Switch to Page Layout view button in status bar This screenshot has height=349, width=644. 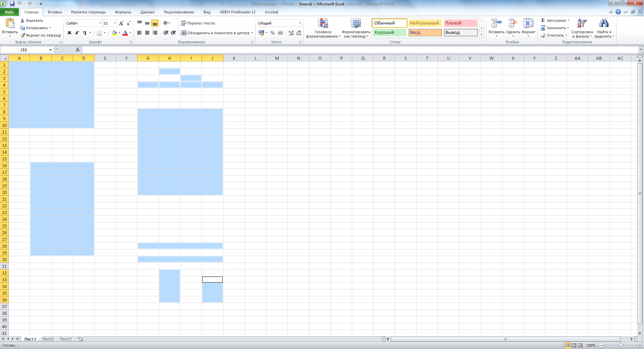point(574,345)
